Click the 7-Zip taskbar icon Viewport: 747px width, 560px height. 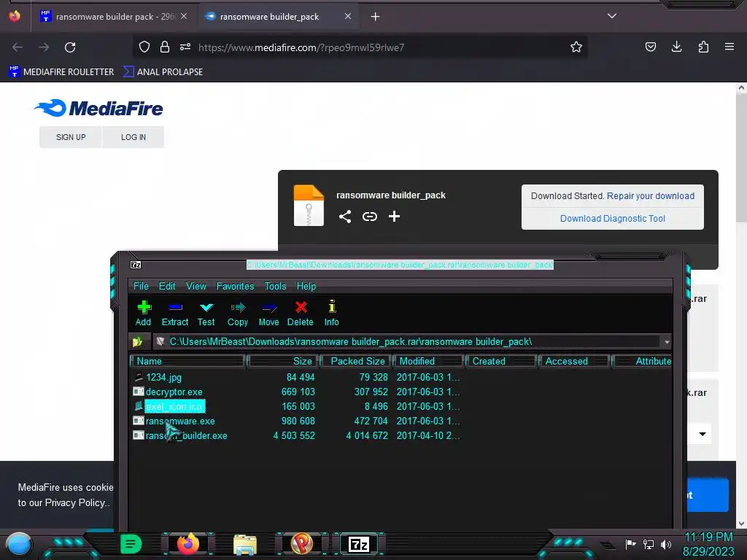point(359,544)
